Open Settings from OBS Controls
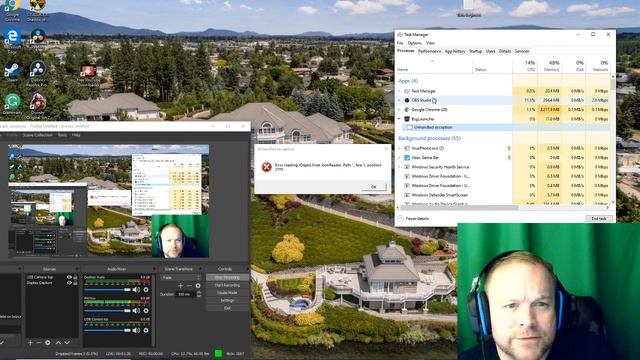 (x=227, y=300)
